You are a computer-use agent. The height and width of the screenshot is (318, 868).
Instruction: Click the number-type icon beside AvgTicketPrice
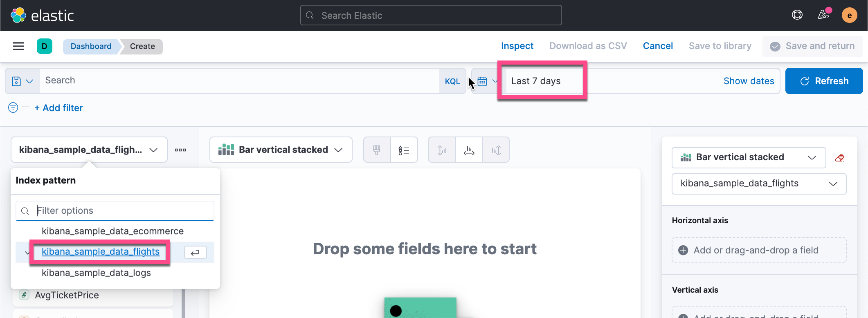point(24,295)
